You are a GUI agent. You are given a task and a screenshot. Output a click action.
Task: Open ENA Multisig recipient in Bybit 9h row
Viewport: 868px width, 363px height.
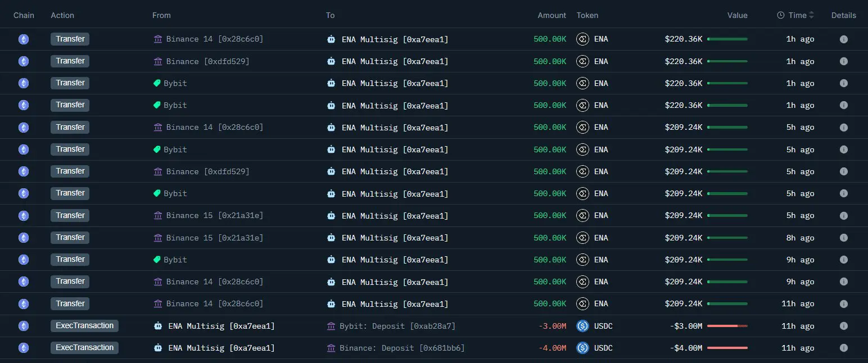[395, 260]
